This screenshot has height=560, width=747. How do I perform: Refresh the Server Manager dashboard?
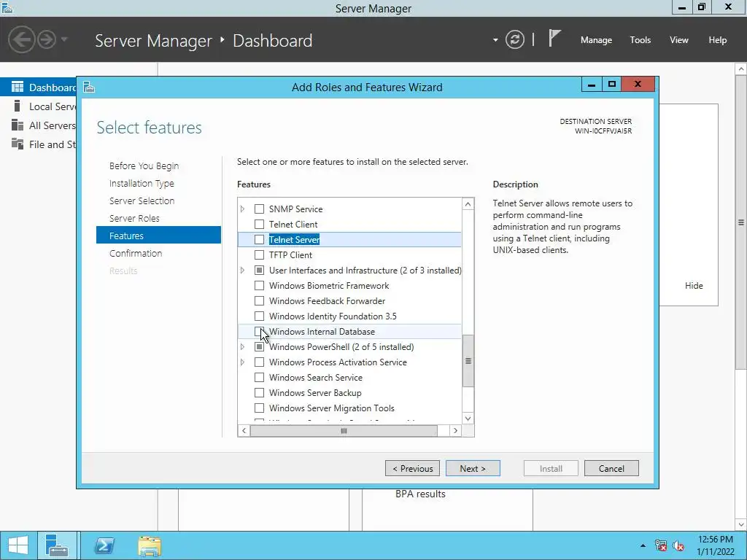[x=514, y=39]
